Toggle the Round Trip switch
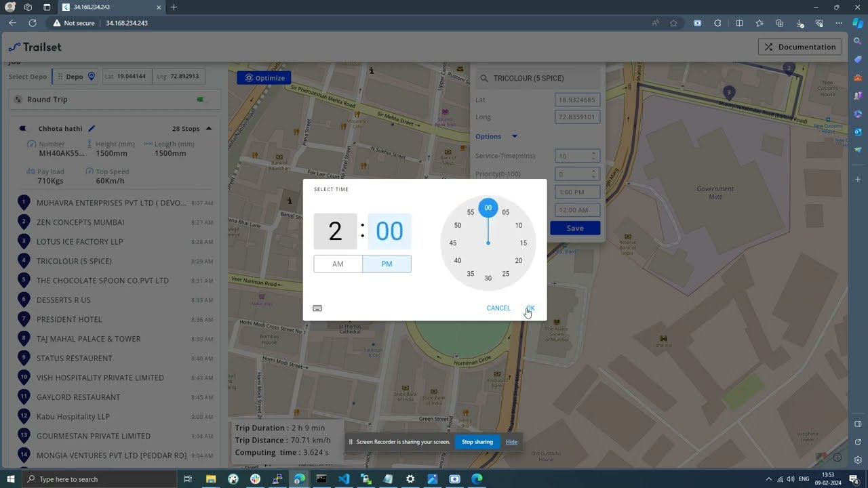Image resolution: width=868 pixels, height=488 pixels. (201, 100)
